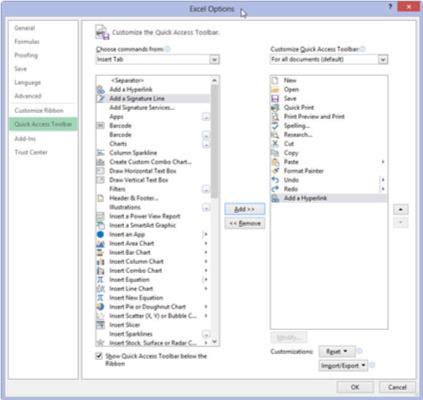
Task: Select Print Preview and Print in right list
Action: pyautogui.click(x=328, y=116)
